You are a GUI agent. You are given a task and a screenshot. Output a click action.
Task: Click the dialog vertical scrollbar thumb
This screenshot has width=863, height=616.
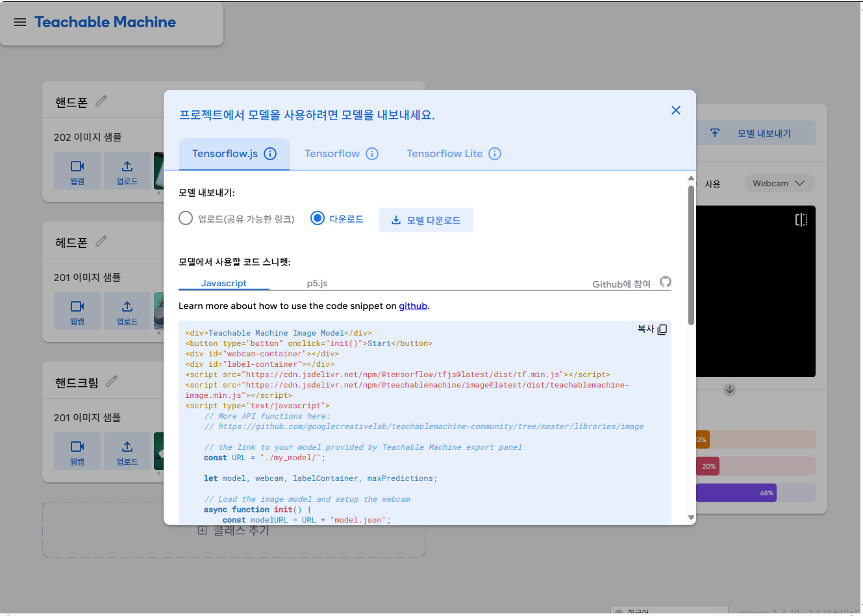691,255
